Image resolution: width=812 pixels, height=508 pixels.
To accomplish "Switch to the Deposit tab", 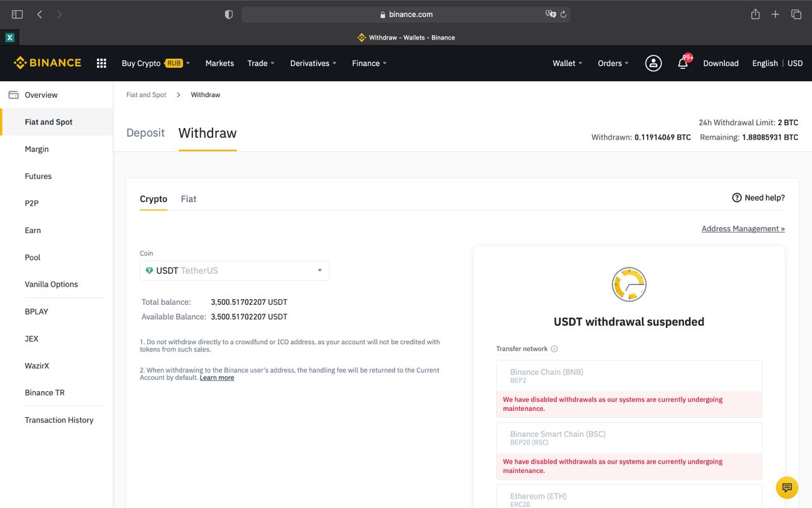I will tap(145, 133).
